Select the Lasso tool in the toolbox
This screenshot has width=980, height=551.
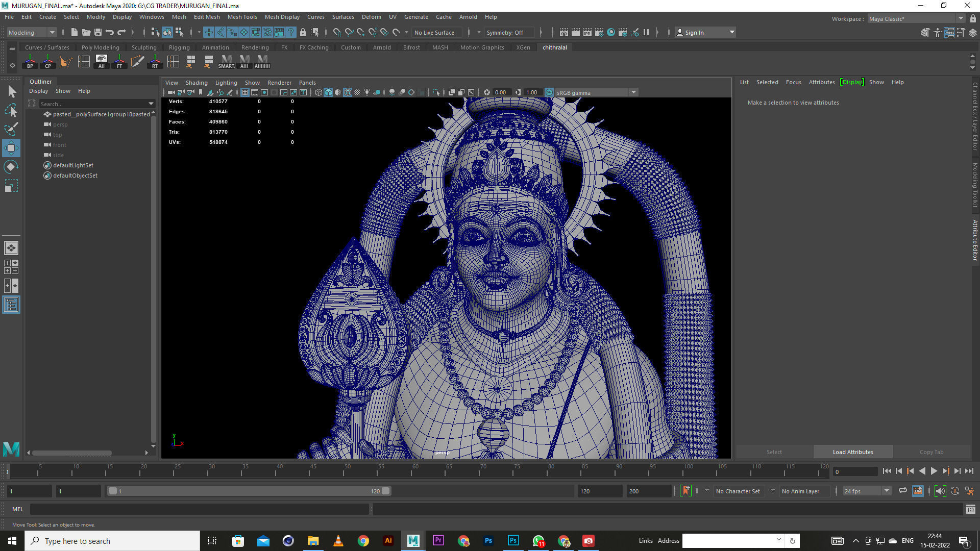pyautogui.click(x=11, y=110)
